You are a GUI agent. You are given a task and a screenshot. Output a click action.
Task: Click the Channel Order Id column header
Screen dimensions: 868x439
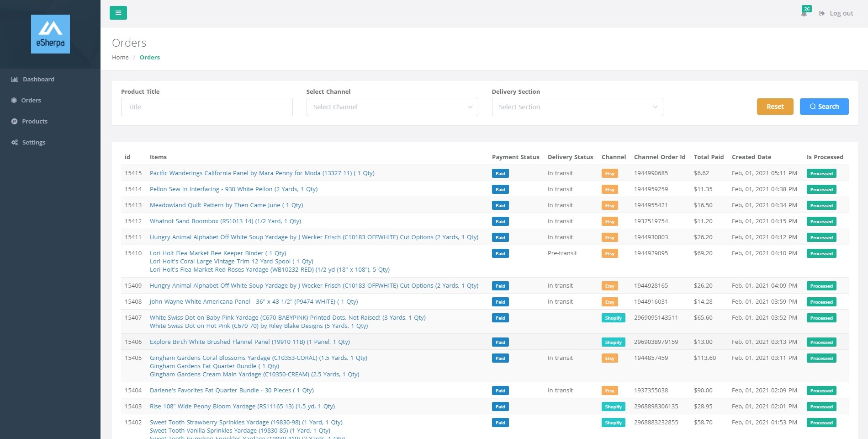[x=659, y=157]
